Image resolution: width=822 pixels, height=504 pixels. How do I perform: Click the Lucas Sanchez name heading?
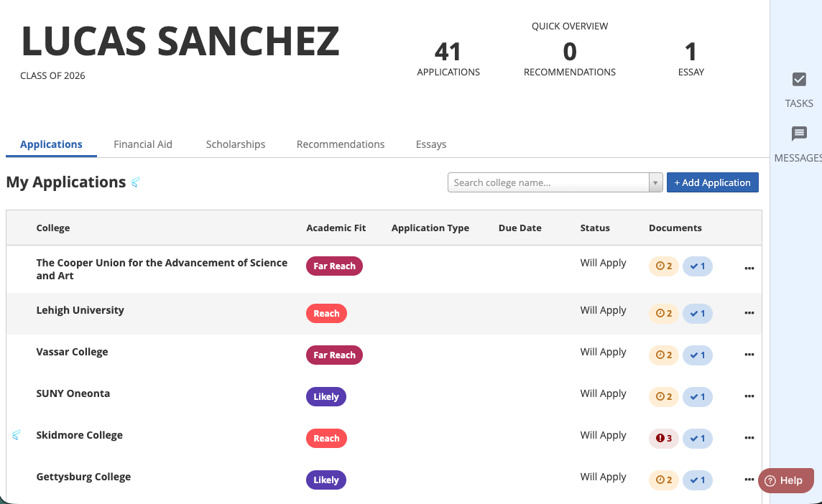coord(180,42)
